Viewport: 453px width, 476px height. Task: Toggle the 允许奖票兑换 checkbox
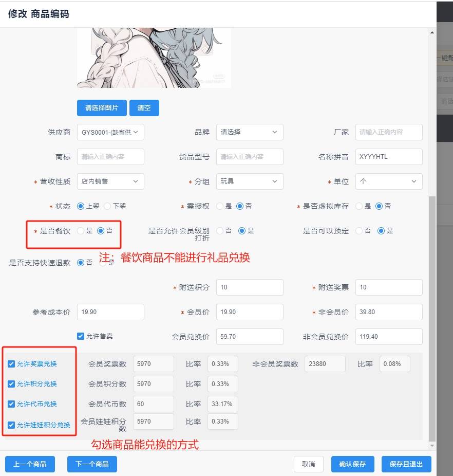coord(11,363)
